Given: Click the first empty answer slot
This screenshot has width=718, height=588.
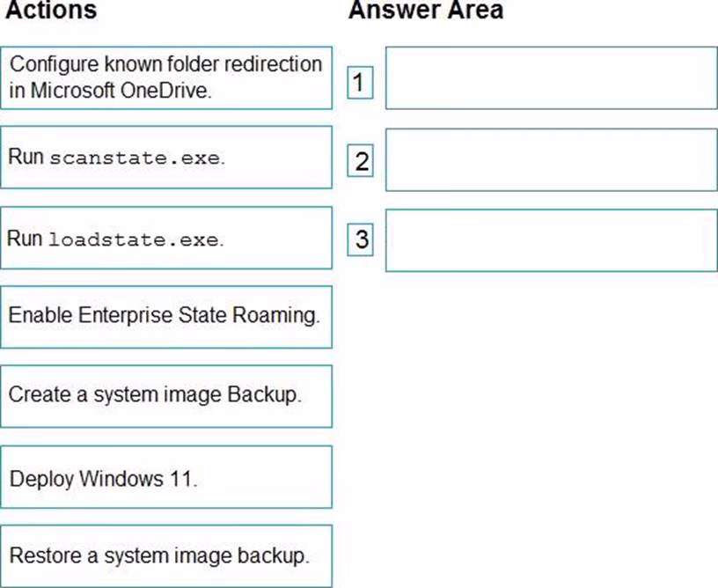Looking at the screenshot, I should point(551,77).
